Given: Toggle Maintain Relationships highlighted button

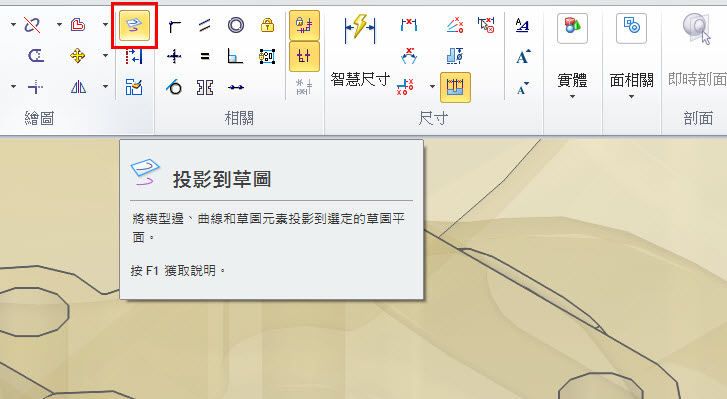Looking at the screenshot, I should (x=304, y=25).
